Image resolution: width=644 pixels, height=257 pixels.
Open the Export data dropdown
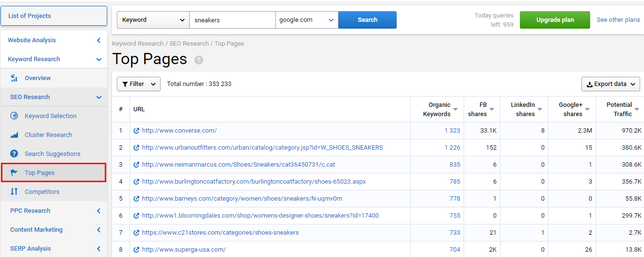(x=611, y=84)
